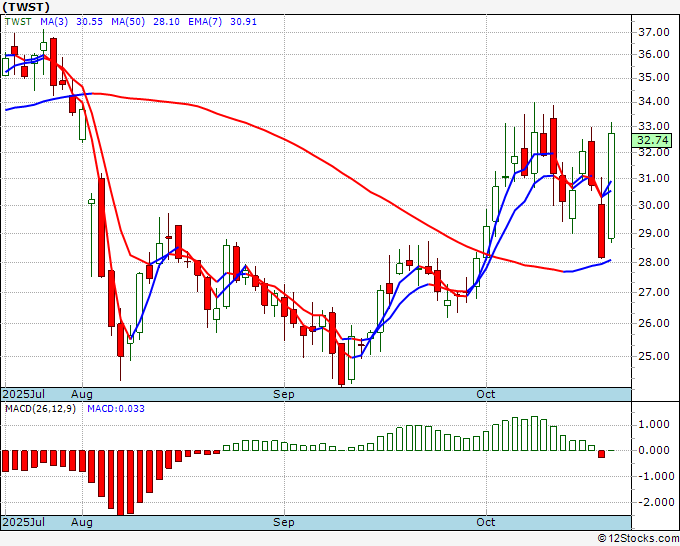Click the 33.00 price axis label
The height and width of the screenshot is (546, 680).
coord(654,126)
